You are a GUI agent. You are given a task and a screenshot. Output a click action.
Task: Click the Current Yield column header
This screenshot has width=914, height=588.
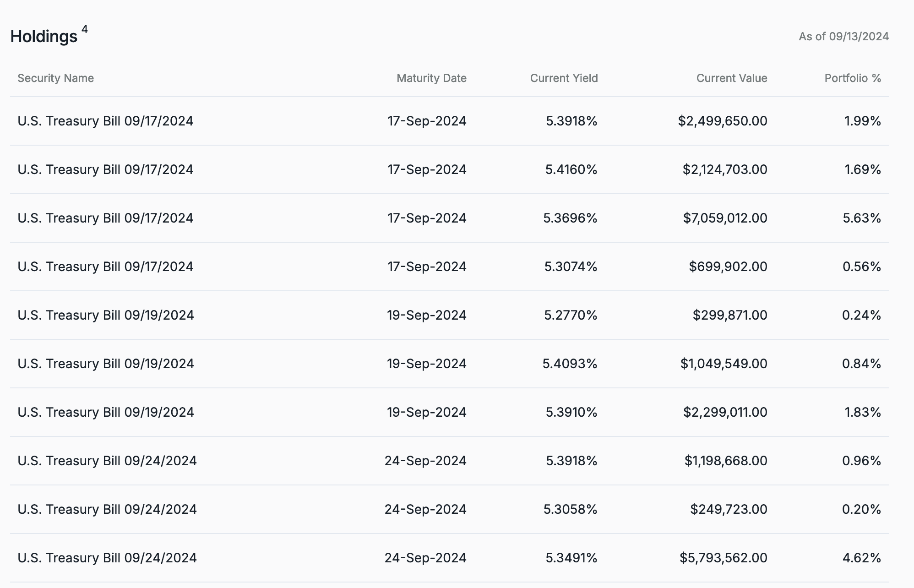click(564, 78)
